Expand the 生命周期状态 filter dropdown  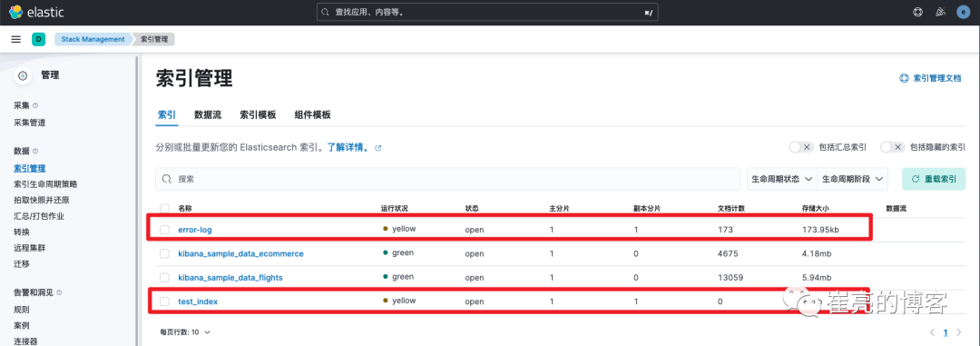tap(782, 179)
